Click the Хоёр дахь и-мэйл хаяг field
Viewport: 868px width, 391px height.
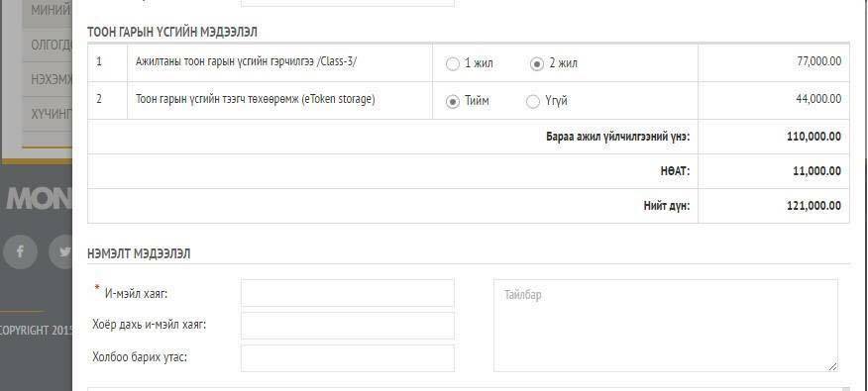(347, 326)
